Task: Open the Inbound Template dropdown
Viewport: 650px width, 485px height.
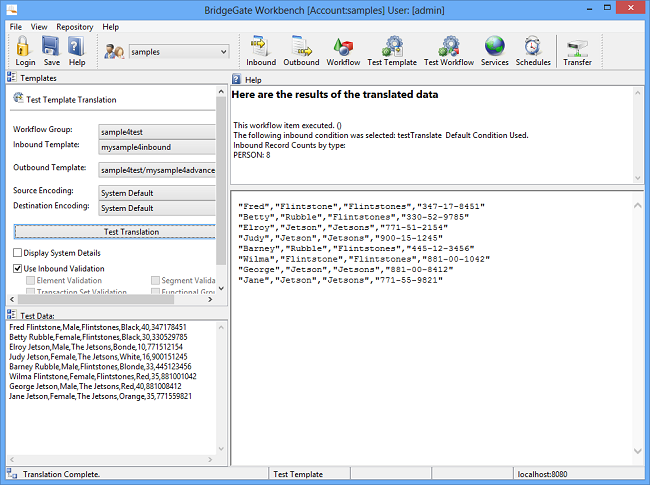Action: (157, 147)
